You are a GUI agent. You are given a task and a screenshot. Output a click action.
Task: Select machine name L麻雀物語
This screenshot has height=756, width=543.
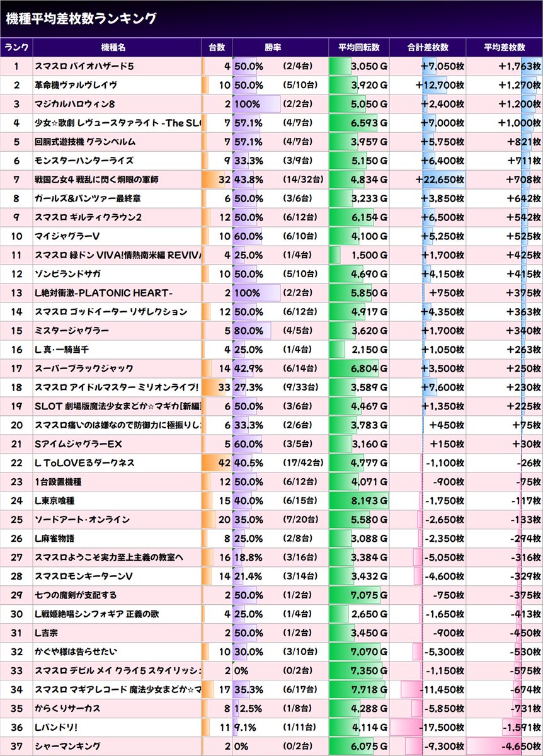pos(55,539)
